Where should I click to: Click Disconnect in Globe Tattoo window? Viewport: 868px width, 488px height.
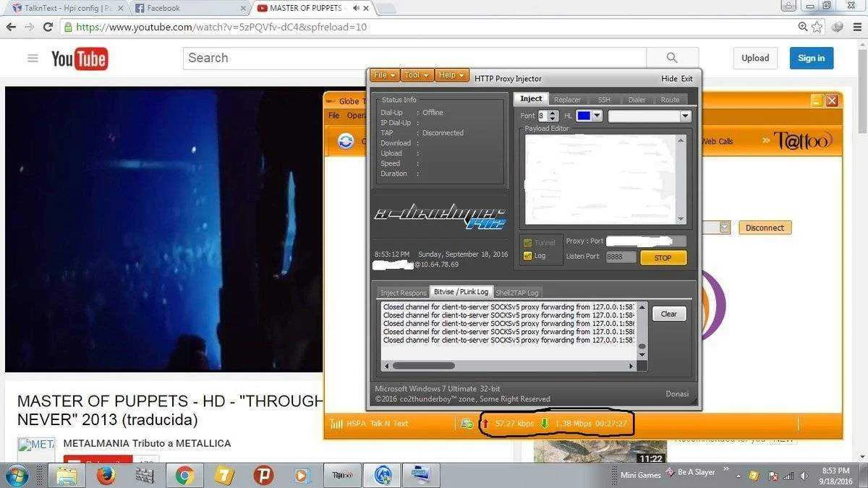(x=765, y=227)
